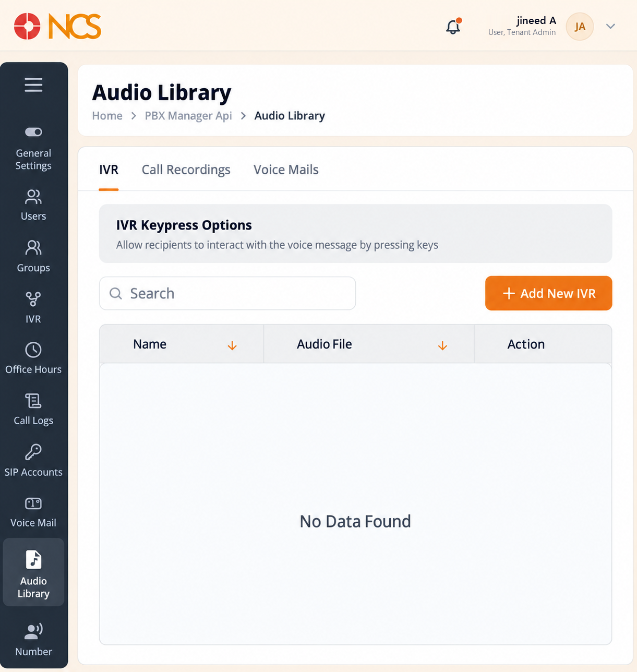Open the Groups sidebar icon
637x672 pixels.
click(33, 247)
